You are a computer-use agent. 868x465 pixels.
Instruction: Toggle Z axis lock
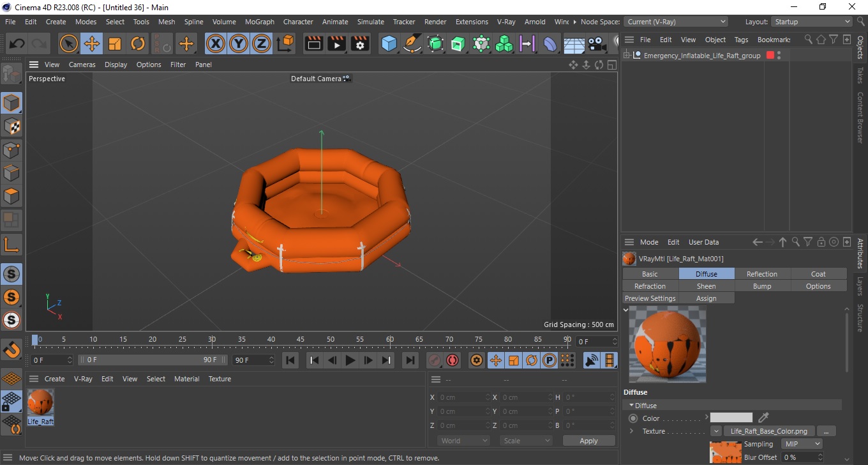pyautogui.click(x=262, y=44)
